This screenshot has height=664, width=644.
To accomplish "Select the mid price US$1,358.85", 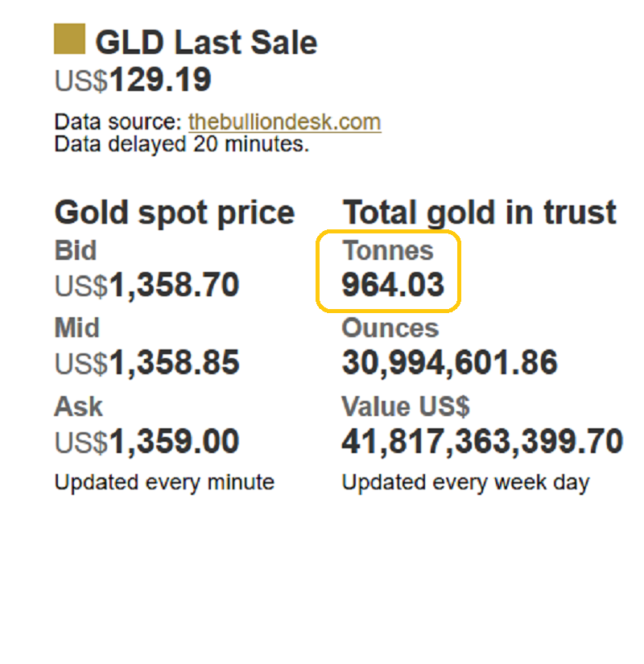I will pyautogui.click(x=147, y=363).
